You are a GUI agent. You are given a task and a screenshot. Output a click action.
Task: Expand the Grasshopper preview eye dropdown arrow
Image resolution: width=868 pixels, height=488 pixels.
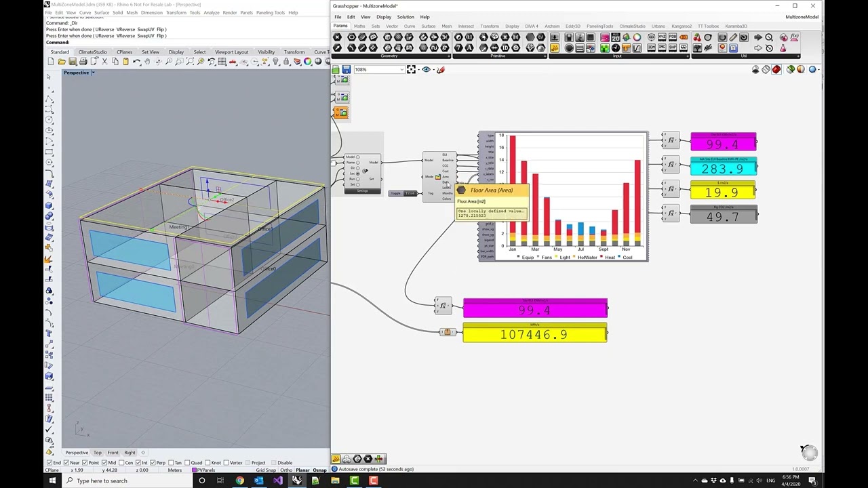433,70
